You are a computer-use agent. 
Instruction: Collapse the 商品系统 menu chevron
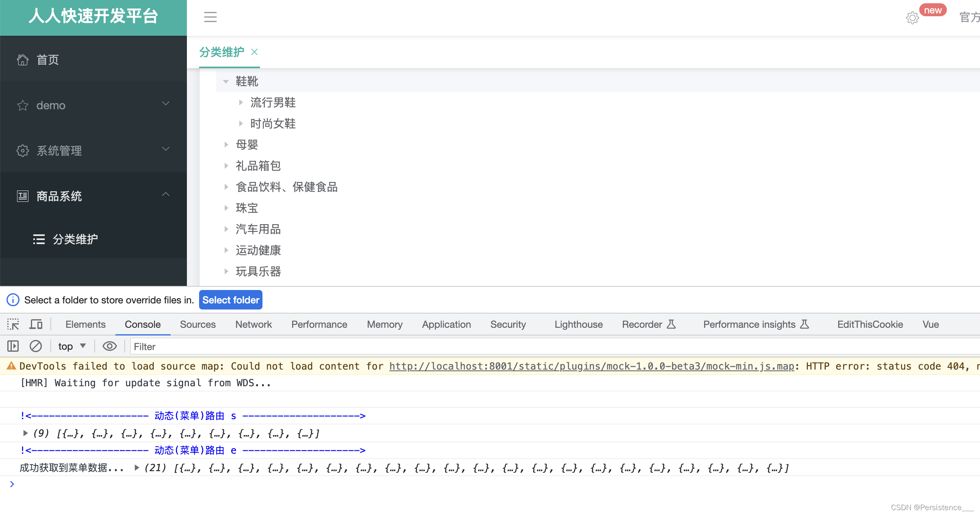tap(166, 195)
